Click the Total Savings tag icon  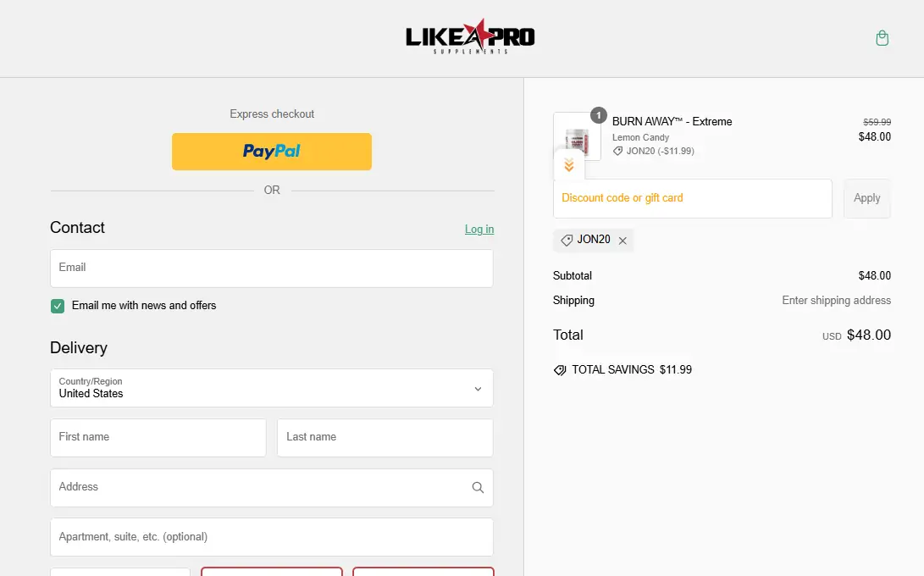[560, 370]
